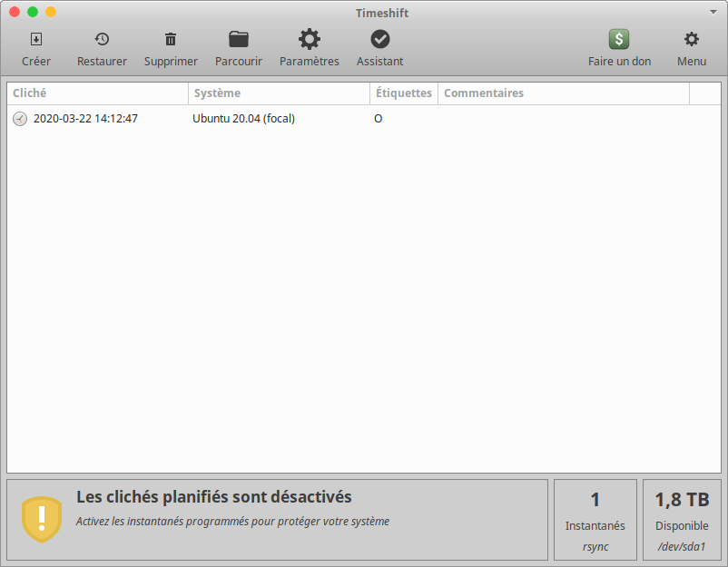The height and width of the screenshot is (567, 728).
Task: Expand the title bar dropdown arrow
Action: coord(713,13)
